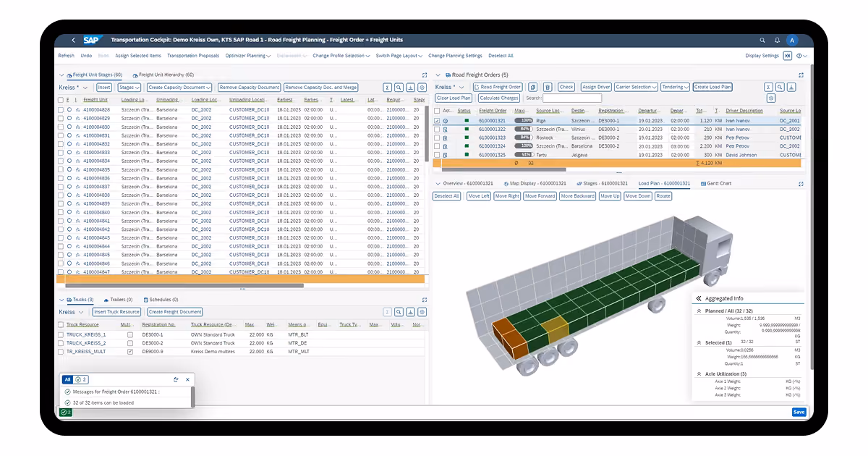Select all rows in Freight Unit Stages table

(61, 100)
